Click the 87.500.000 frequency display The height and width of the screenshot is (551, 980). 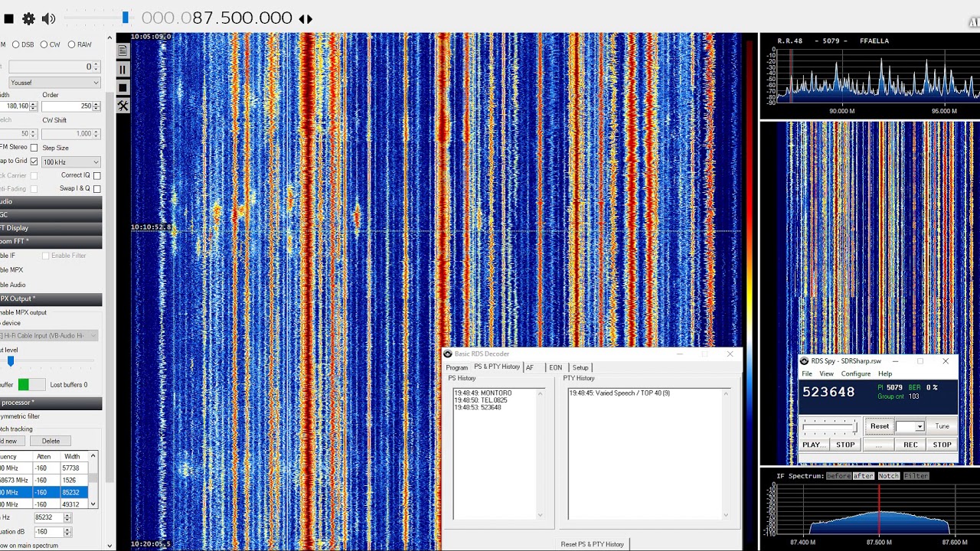click(x=217, y=18)
